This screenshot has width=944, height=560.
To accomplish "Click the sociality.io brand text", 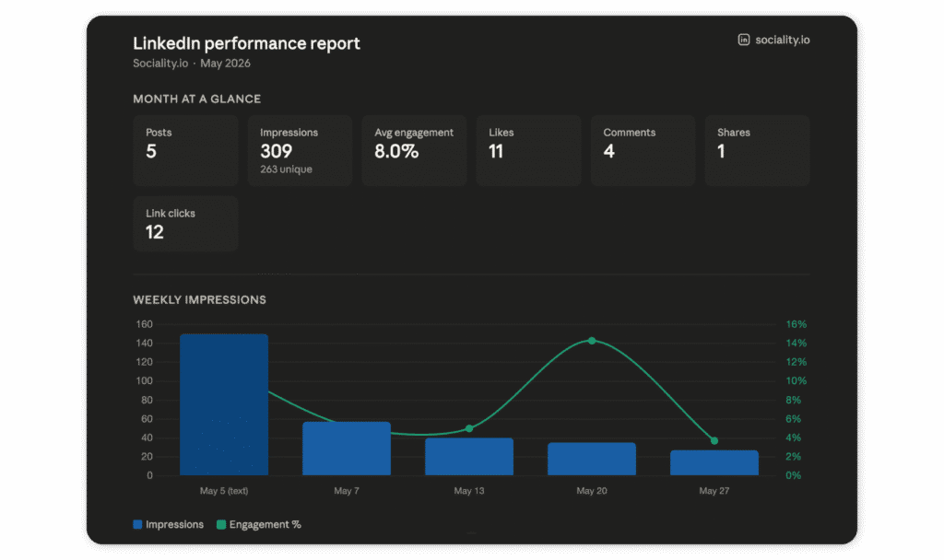I will pyautogui.click(x=782, y=40).
